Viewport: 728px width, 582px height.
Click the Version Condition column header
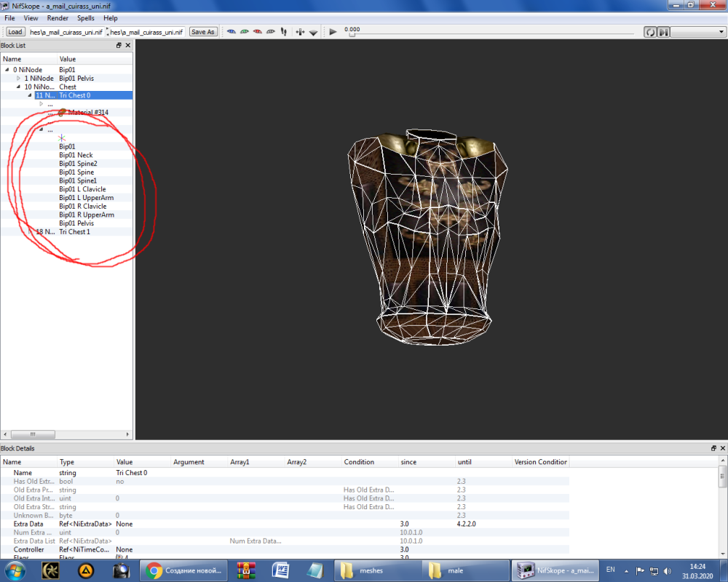pyautogui.click(x=540, y=462)
